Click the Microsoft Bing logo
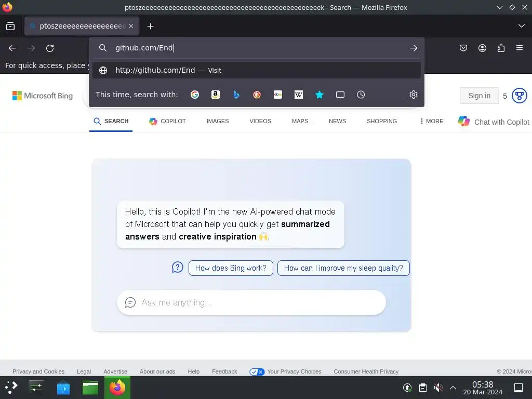 [x=43, y=96]
